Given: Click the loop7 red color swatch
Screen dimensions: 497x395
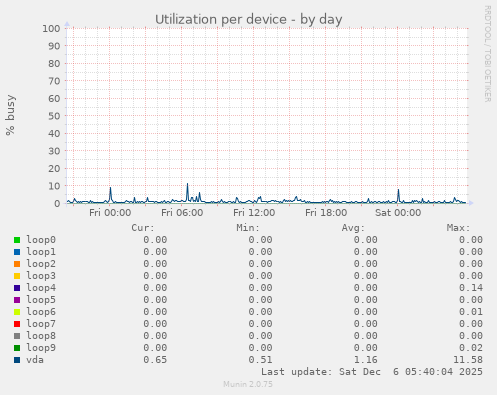Looking at the screenshot, I should 17,324.
